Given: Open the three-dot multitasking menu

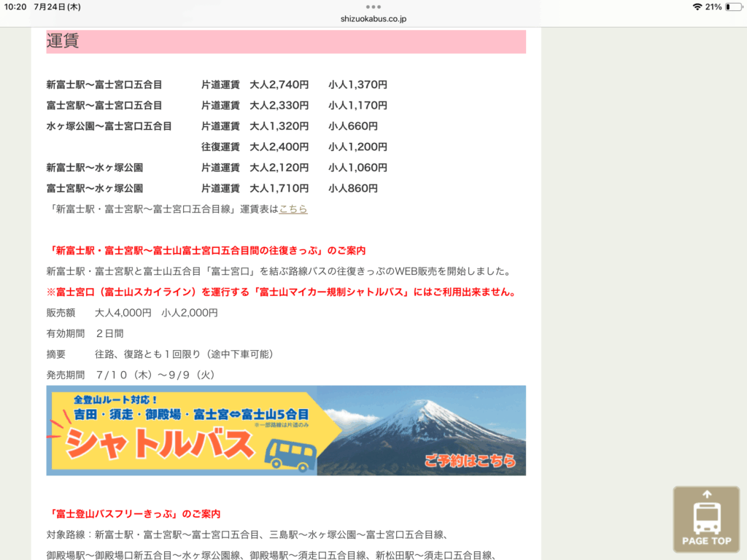Looking at the screenshot, I should coord(373,7).
